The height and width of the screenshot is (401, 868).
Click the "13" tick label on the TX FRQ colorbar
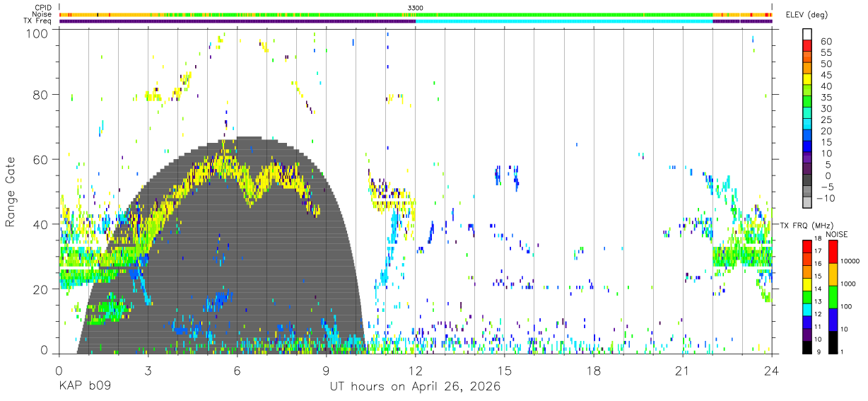click(819, 301)
